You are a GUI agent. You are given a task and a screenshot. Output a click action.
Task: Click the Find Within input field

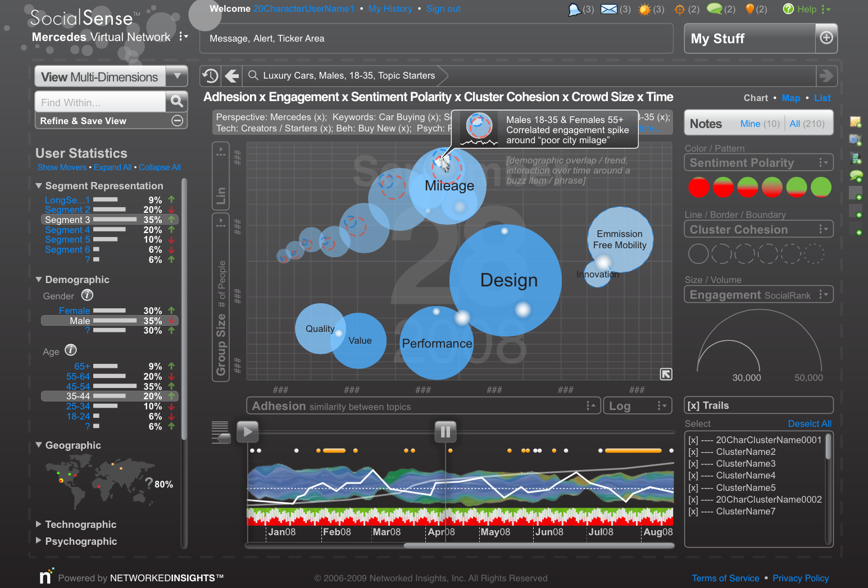100,102
